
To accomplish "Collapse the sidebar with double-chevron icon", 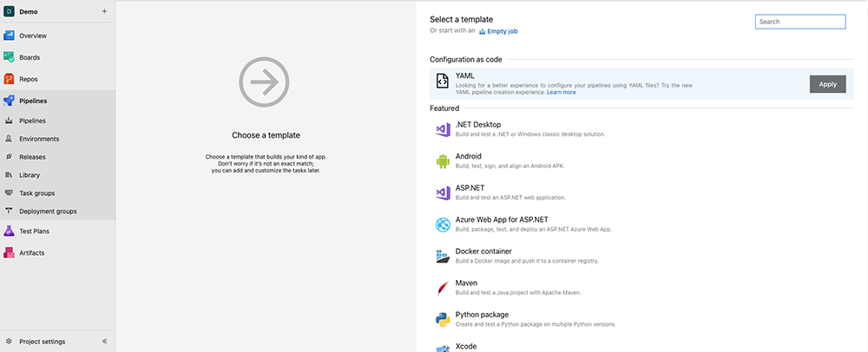I will [105, 342].
